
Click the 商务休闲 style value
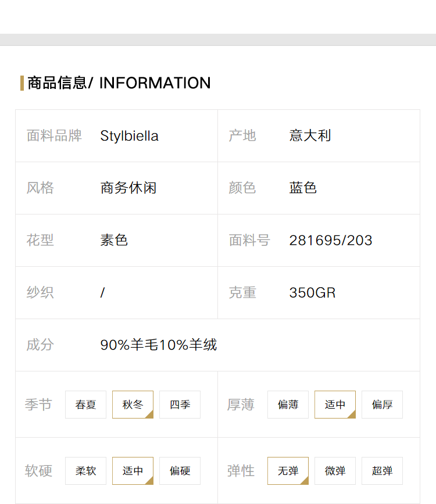(x=128, y=188)
